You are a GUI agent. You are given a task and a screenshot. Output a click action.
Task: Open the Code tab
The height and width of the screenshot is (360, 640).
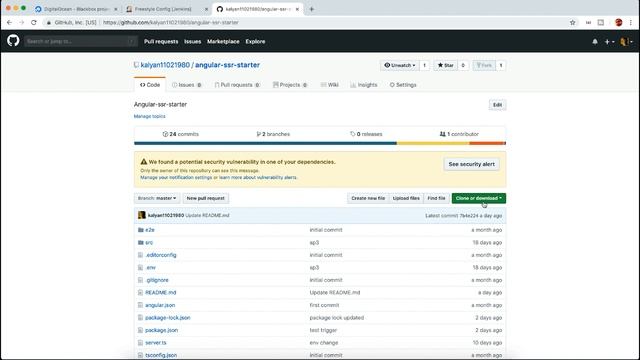click(150, 85)
